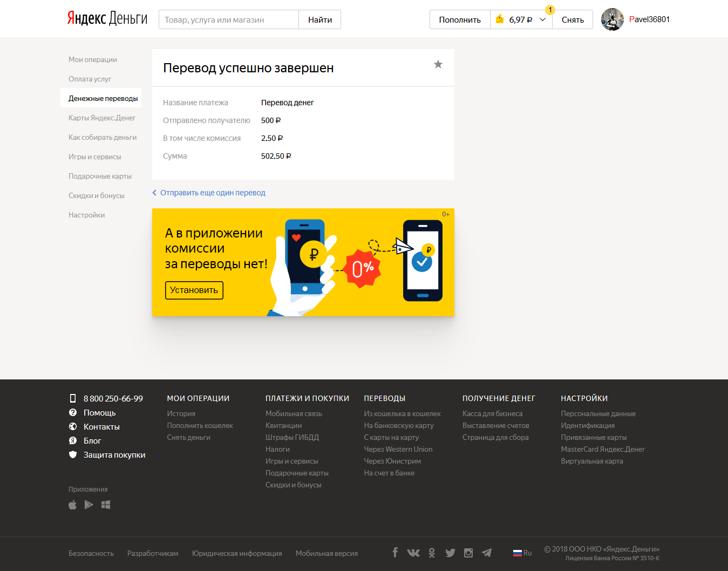
Task: Follow the Отправить еще один перевод link
Action: point(213,193)
